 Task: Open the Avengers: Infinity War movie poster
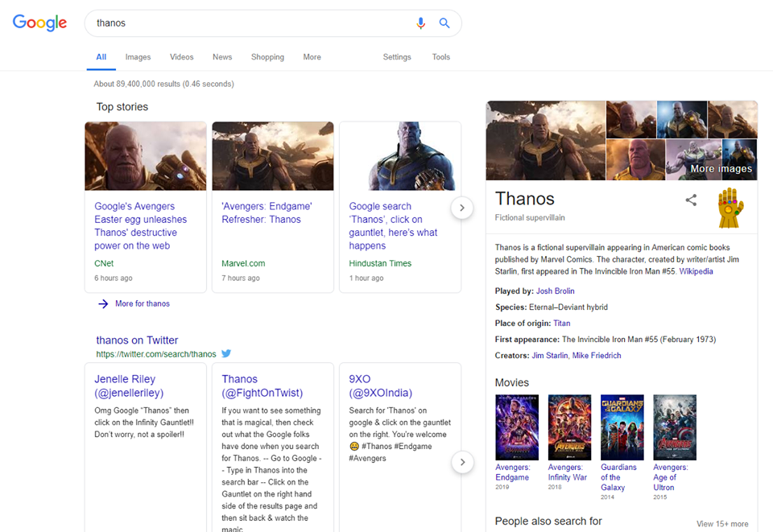(569, 427)
